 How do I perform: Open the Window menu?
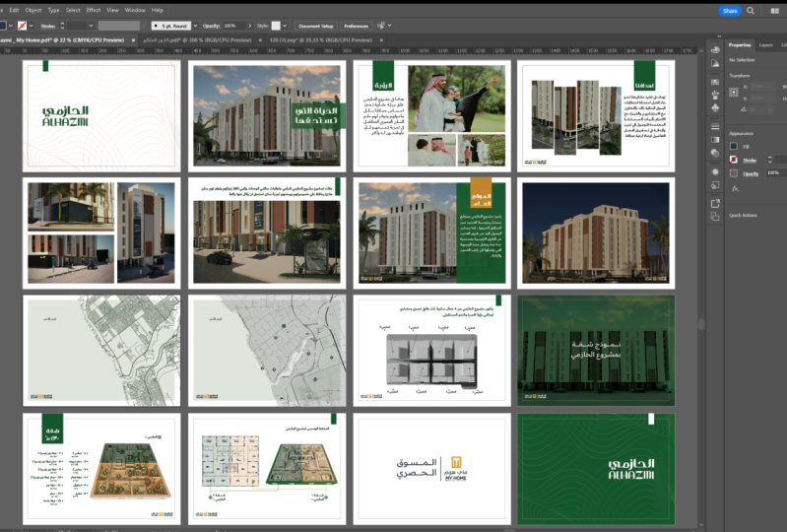click(x=135, y=10)
